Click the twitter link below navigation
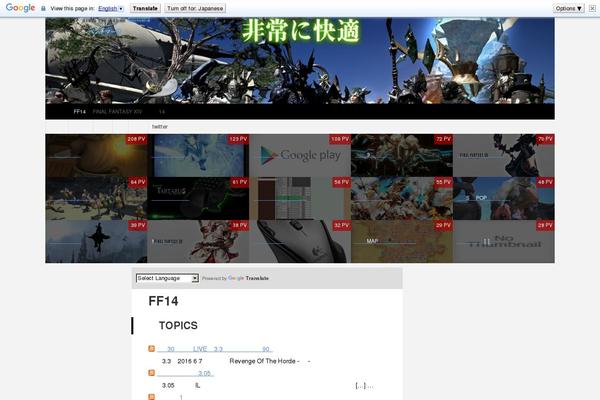This screenshot has width=600, height=400. point(160,127)
